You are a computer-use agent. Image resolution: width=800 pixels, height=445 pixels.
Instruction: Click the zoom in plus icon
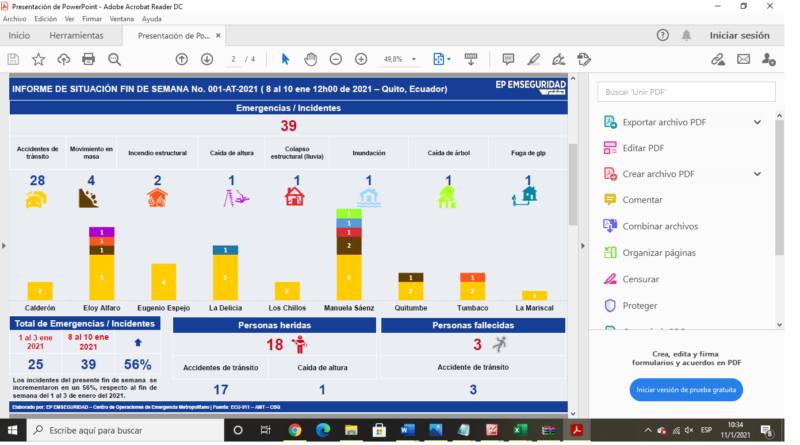pyautogui.click(x=361, y=59)
